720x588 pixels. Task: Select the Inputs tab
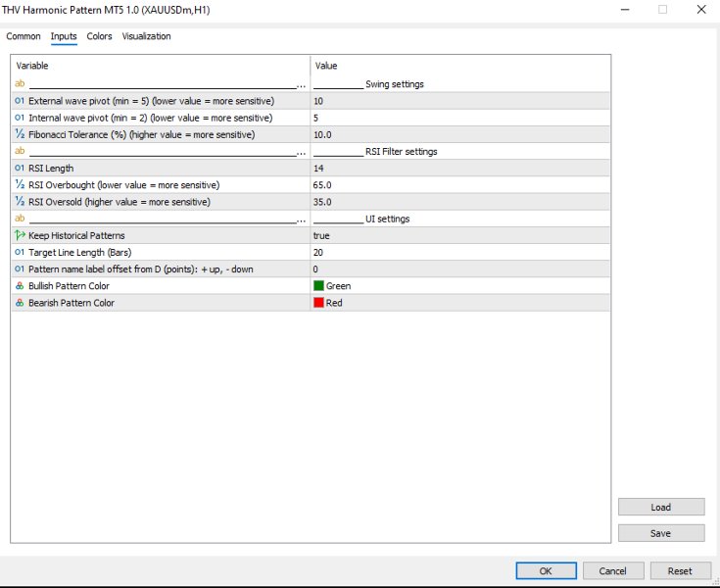tap(64, 36)
